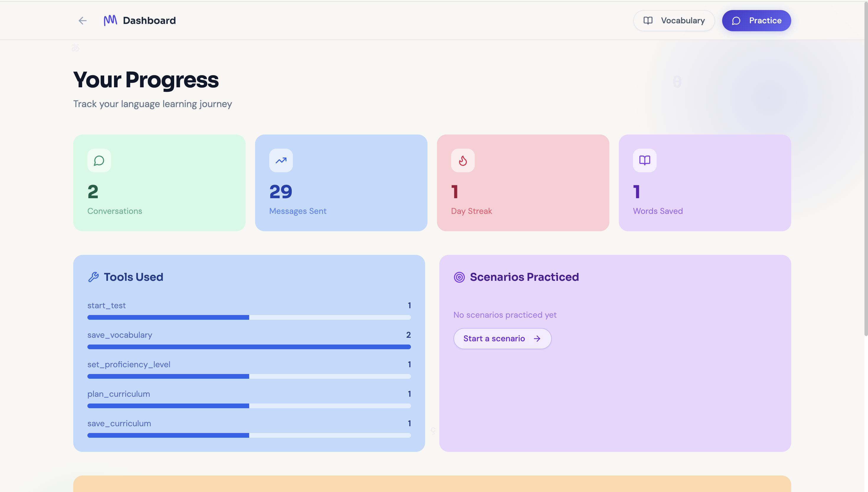Click the target icon beside Scenarios Practiced
This screenshot has width=868, height=492.
pos(459,277)
